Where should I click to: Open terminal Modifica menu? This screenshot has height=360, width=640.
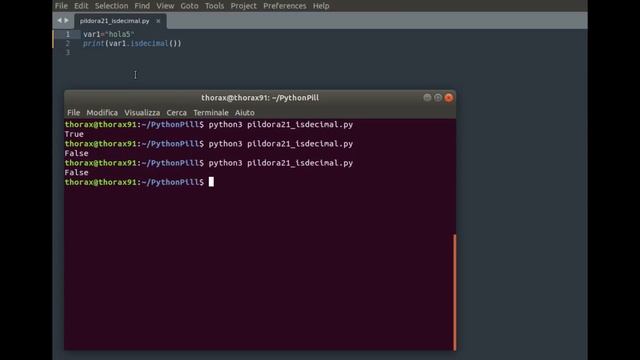[x=102, y=113]
